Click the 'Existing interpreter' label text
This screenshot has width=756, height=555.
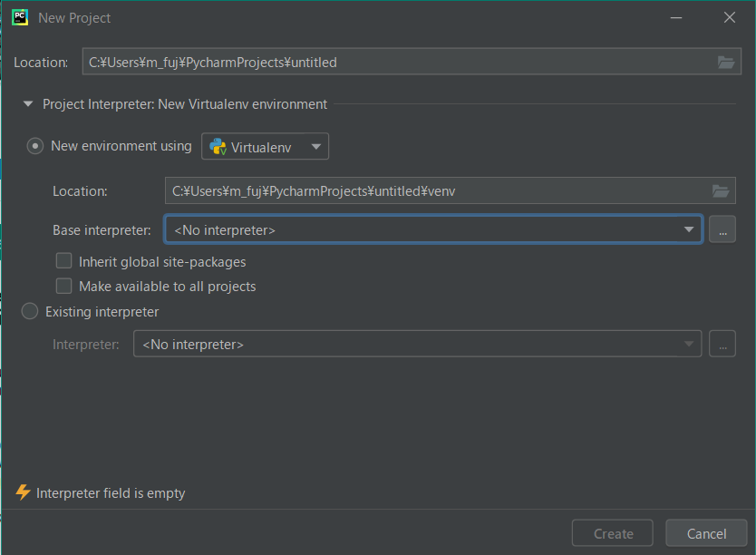click(102, 312)
